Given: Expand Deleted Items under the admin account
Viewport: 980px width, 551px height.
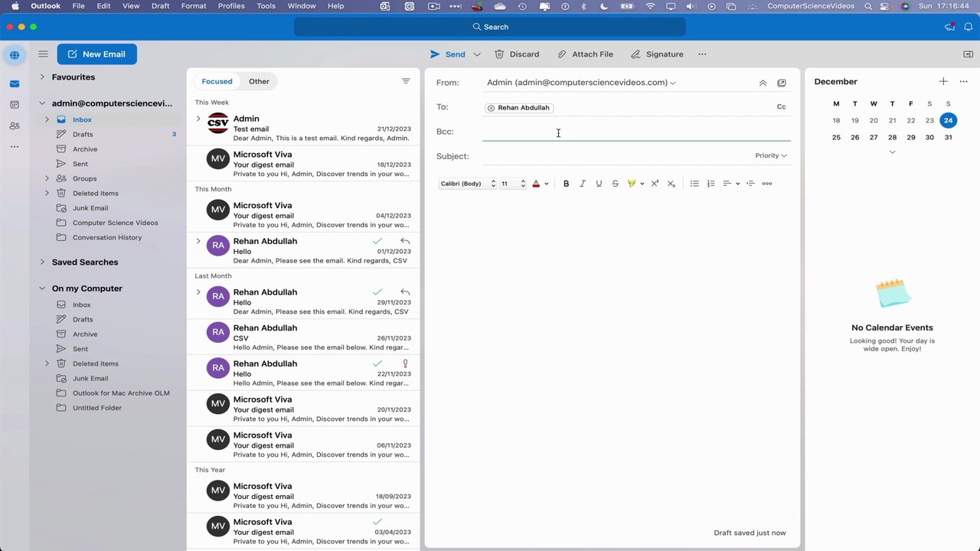Looking at the screenshot, I should point(47,193).
